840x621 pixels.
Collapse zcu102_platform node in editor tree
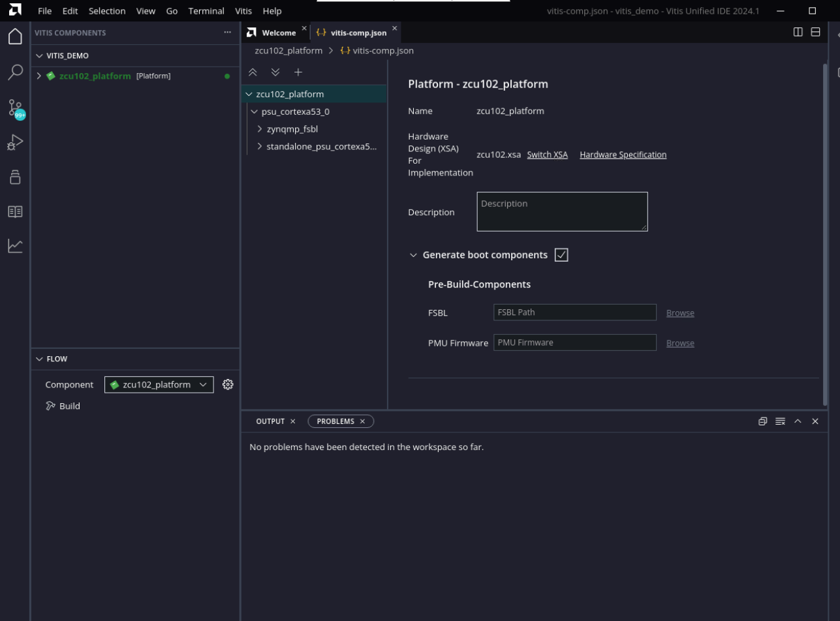[x=249, y=94]
